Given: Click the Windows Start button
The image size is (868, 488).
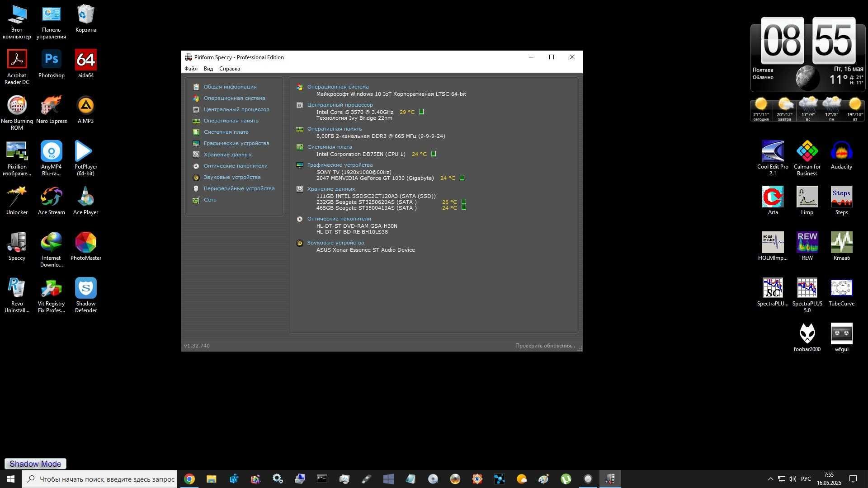Looking at the screenshot, I should point(11,479).
